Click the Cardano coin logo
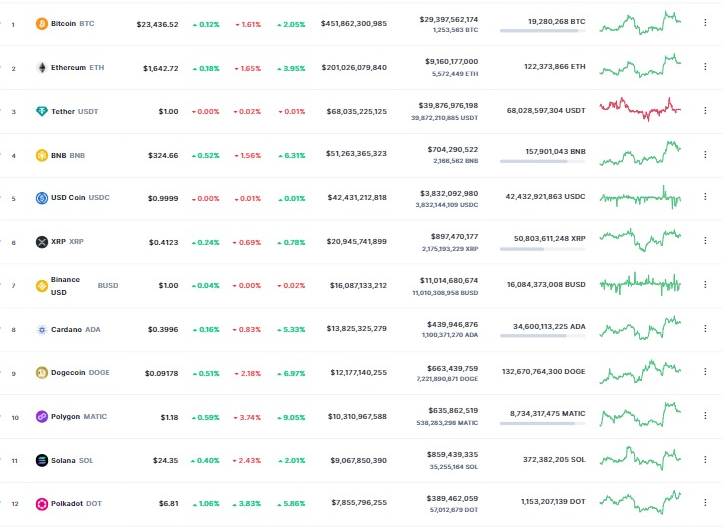 tap(42, 330)
